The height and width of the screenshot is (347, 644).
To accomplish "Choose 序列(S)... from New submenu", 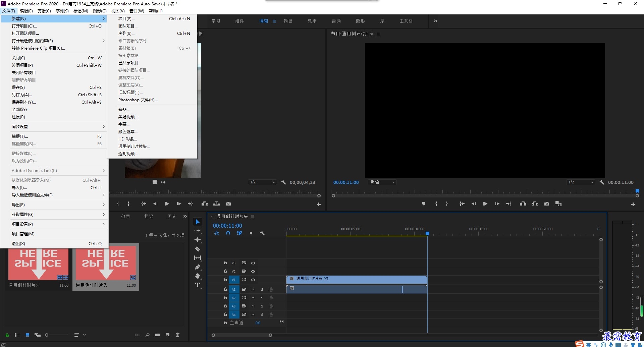I will [x=152, y=33].
